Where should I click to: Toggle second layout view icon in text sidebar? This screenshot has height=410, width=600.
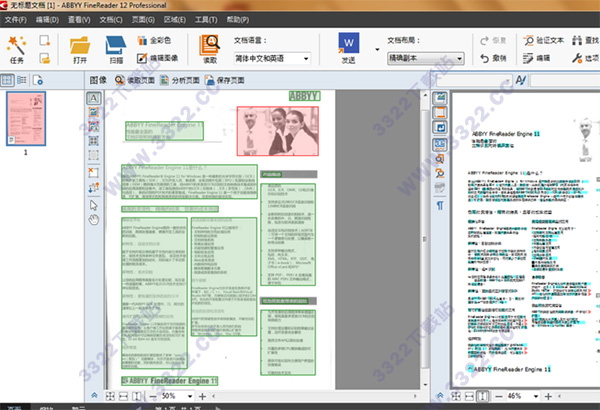click(x=440, y=113)
